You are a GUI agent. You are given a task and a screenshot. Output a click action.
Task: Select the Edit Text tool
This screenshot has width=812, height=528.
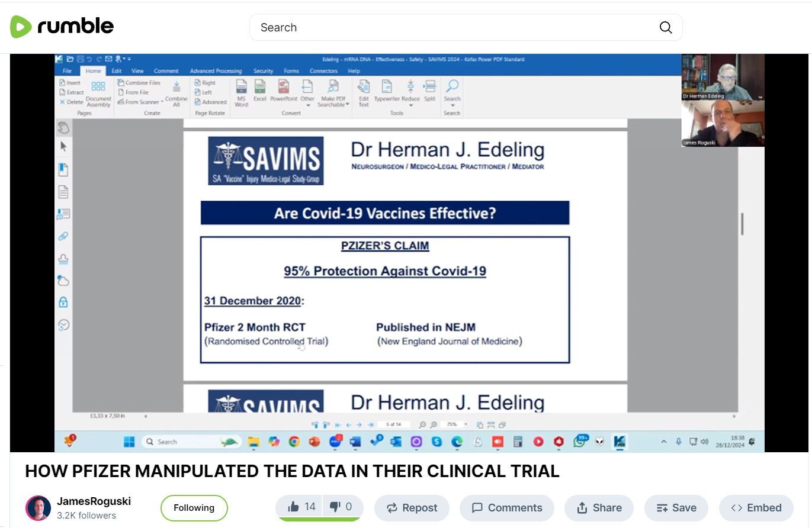364,93
